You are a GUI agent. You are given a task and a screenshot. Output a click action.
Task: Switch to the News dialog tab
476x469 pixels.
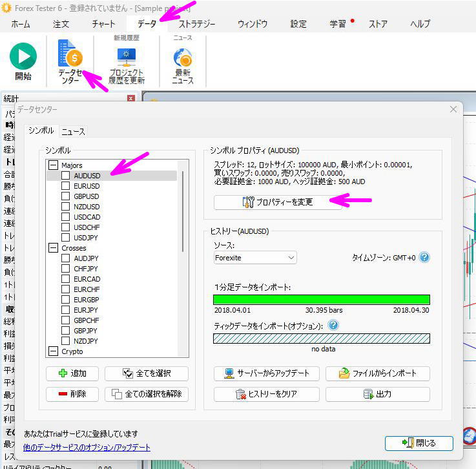(x=73, y=131)
